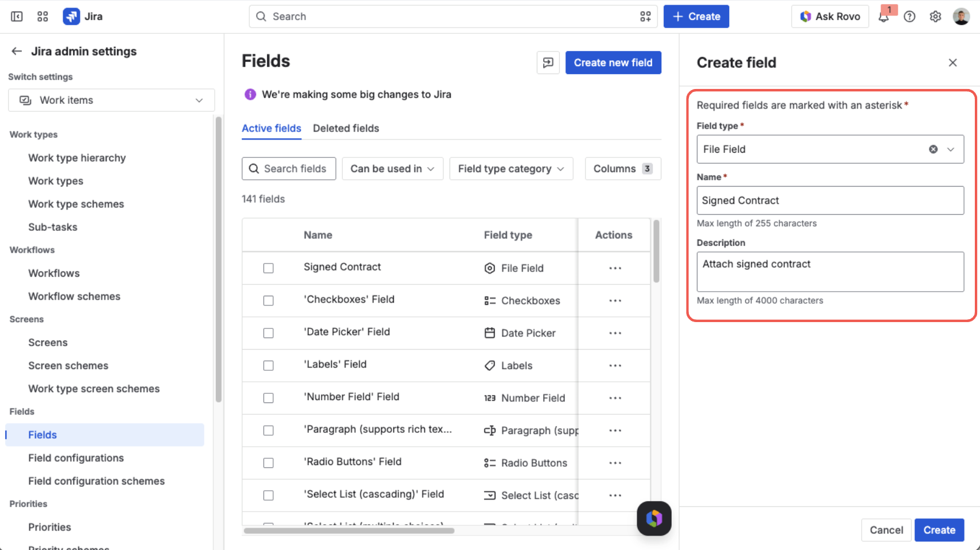The width and height of the screenshot is (980, 550).
Task: Click the sidebar vertical scrollbar
Action: coord(218,259)
